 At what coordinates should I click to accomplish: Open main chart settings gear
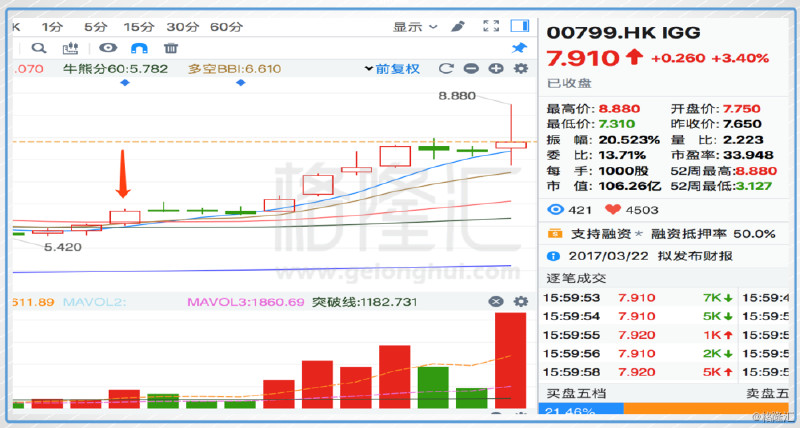pos(520,69)
